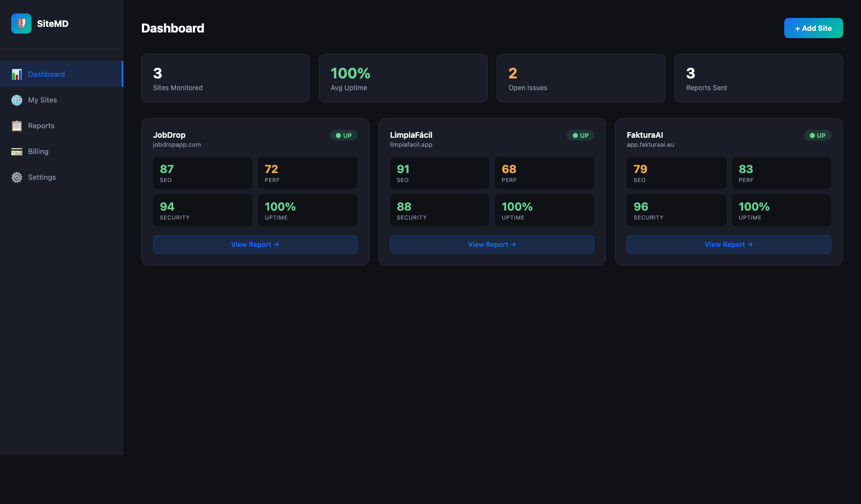Click the JobDrop UP status badge

pyautogui.click(x=344, y=136)
